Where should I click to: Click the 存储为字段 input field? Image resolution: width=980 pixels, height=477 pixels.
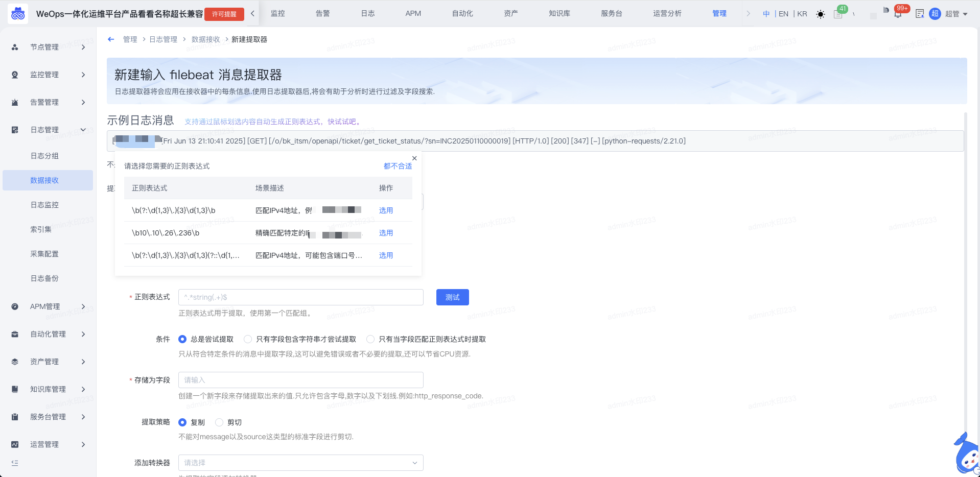point(300,380)
